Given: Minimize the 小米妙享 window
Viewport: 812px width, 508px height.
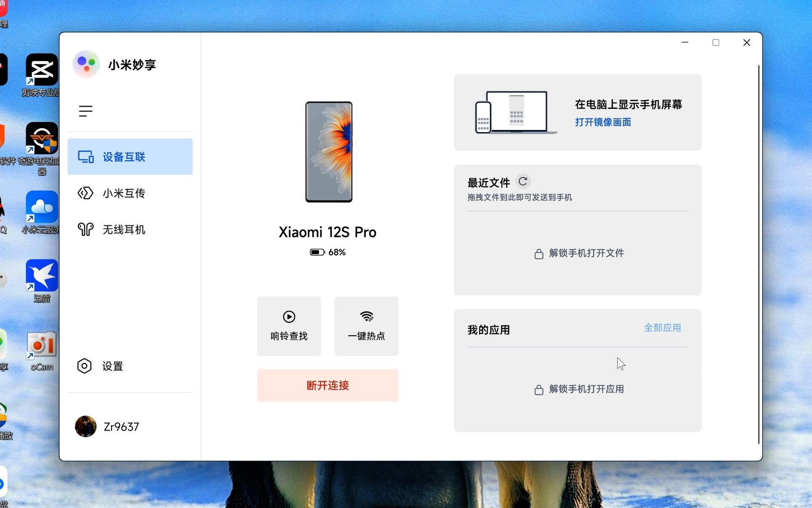Looking at the screenshot, I should click(685, 42).
